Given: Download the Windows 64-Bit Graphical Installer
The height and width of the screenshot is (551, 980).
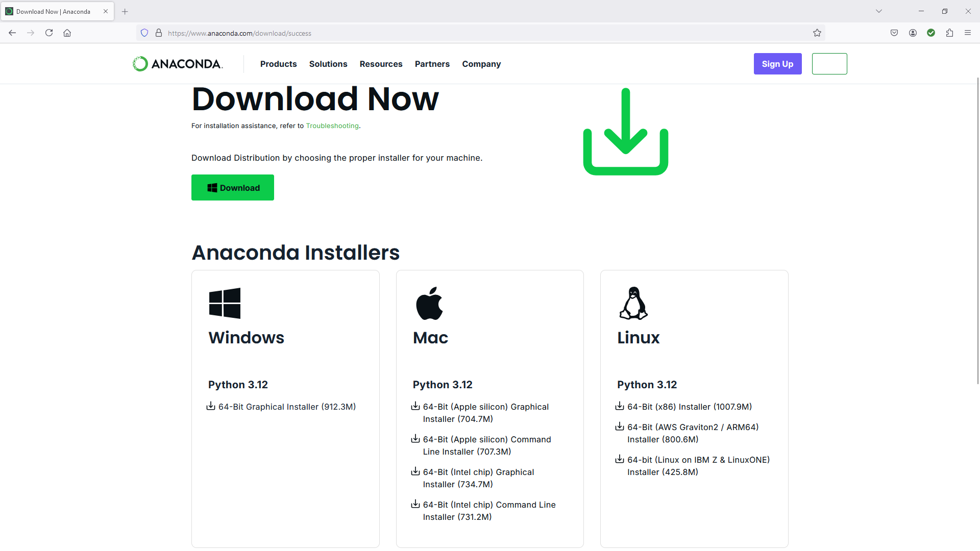Looking at the screenshot, I should pos(287,407).
